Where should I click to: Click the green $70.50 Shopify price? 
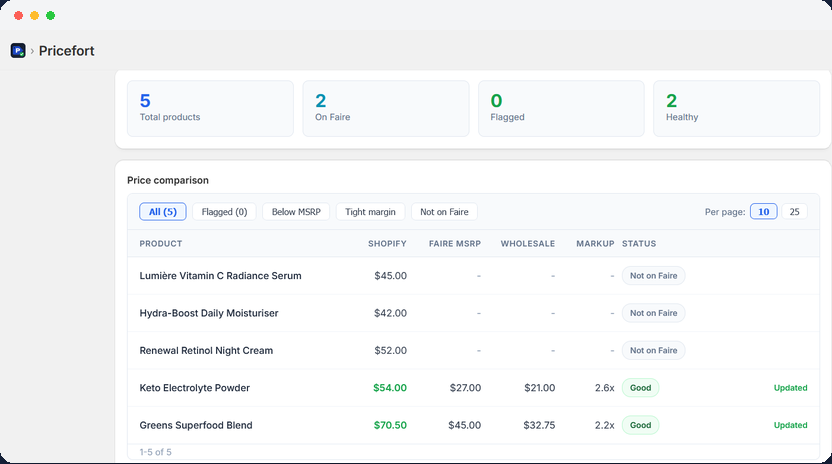390,425
